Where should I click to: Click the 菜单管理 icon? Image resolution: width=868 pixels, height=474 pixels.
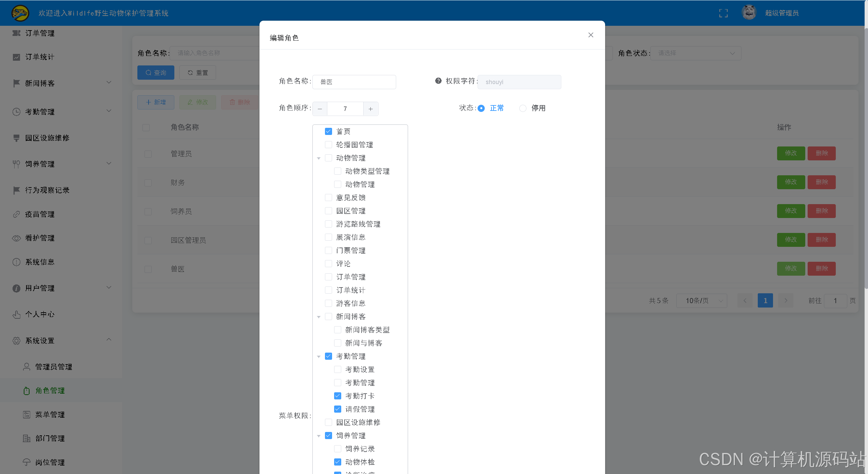pyautogui.click(x=26, y=415)
